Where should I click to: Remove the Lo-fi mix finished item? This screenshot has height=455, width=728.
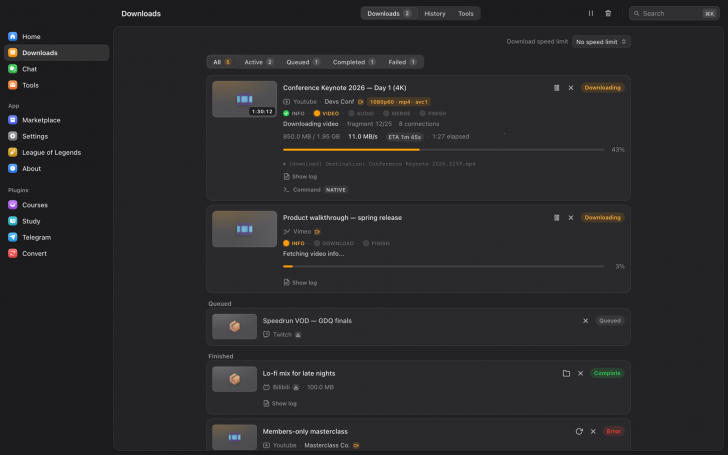580,373
